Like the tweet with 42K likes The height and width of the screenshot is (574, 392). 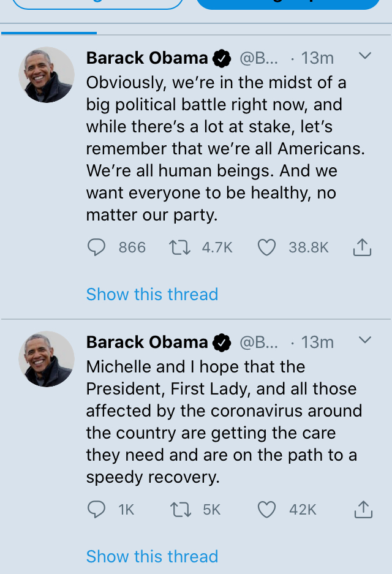[266, 510]
